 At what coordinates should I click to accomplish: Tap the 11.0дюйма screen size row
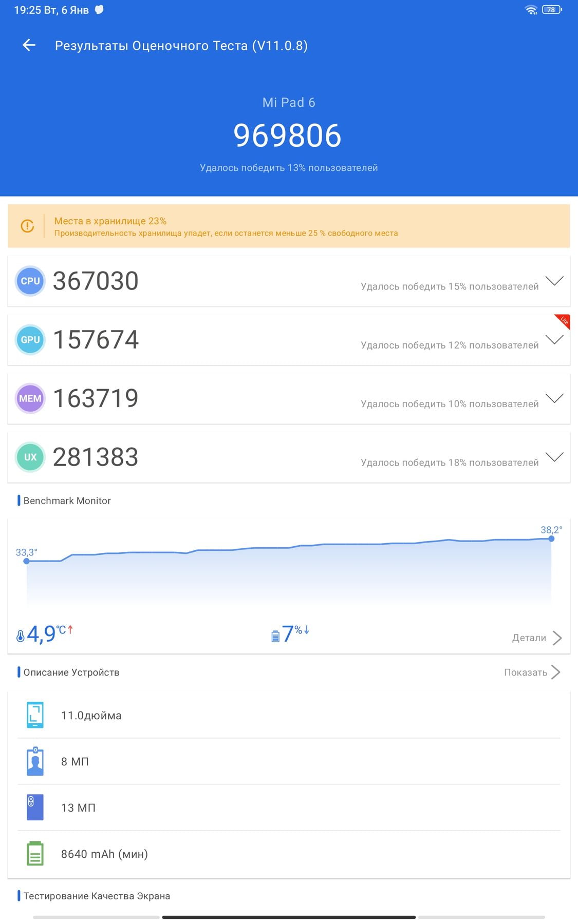click(289, 715)
